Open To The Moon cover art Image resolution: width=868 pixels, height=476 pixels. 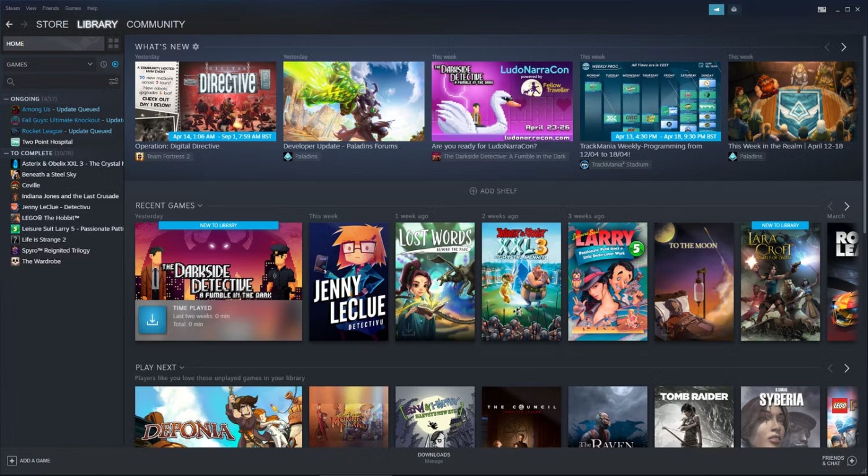click(694, 282)
